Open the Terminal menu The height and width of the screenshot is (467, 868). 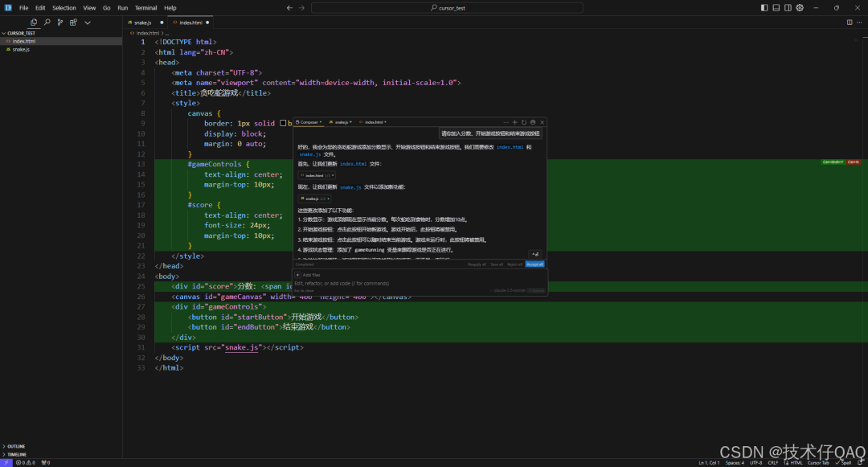pyautogui.click(x=145, y=8)
